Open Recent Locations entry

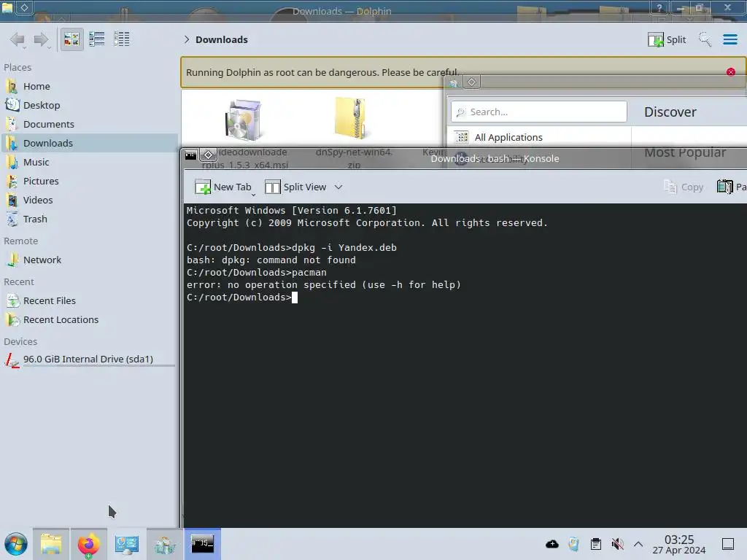coord(89,320)
